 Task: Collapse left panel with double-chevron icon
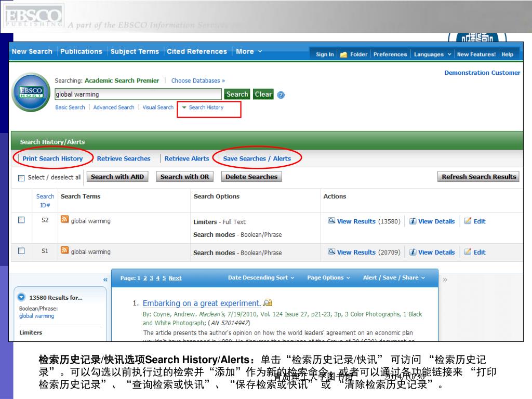point(105,280)
